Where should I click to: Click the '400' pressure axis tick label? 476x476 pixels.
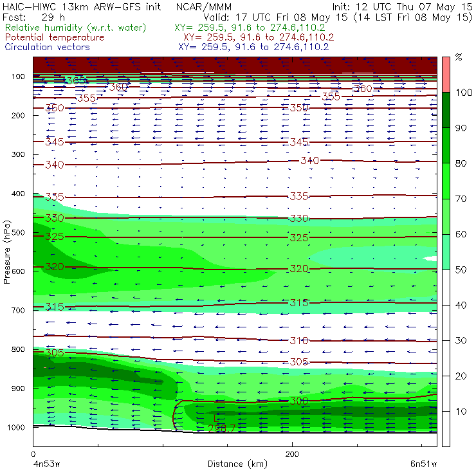(18, 194)
